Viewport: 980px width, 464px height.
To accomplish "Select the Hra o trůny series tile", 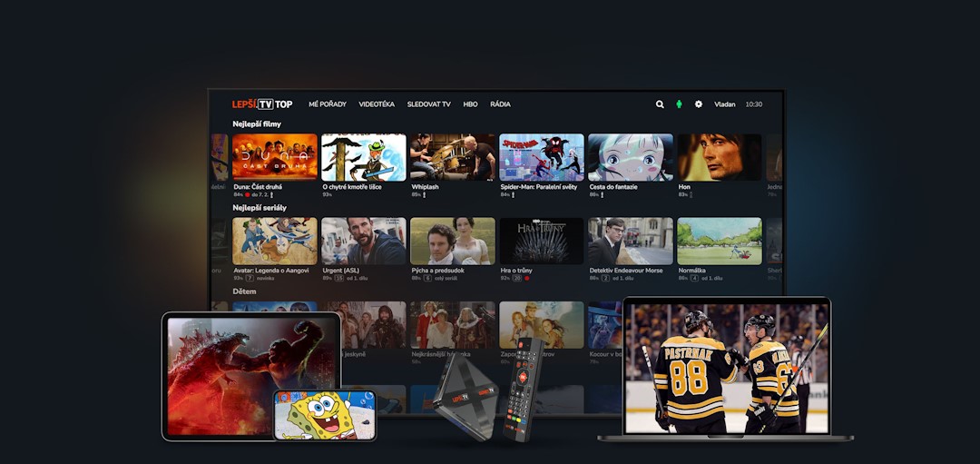I will [x=542, y=241].
